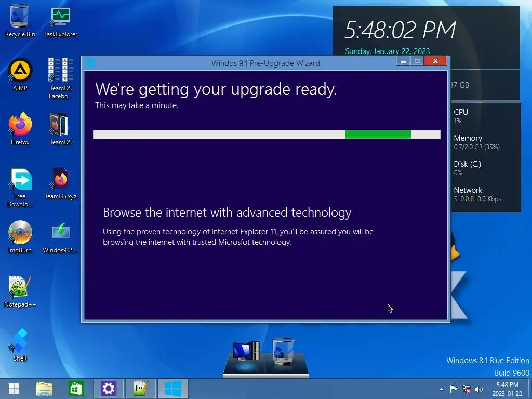This screenshot has height=399, width=532.
Task: Click the Disk (C:) gadget entry
Action: tap(468, 168)
